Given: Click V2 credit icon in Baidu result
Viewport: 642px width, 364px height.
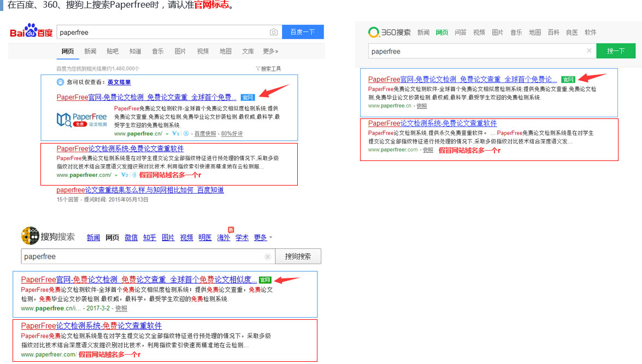Looking at the screenshot, I should tap(125, 175).
